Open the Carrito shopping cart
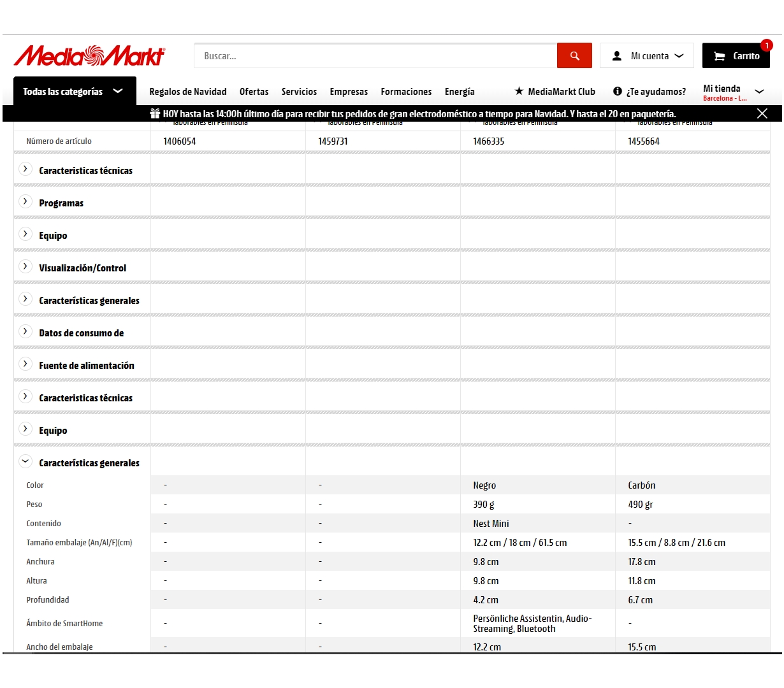This screenshot has height=688, width=784. pyautogui.click(x=736, y=56)
